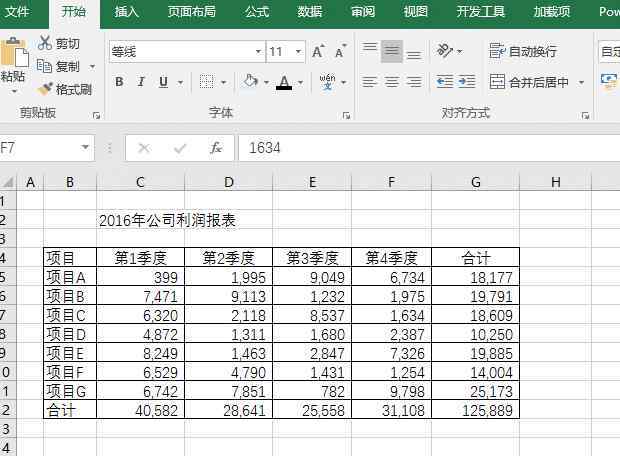Open the font size dropdown arrow
Image resolution: width=620 pixels, height=456 pixels.
pyautogui.click(x=300, y=52)
